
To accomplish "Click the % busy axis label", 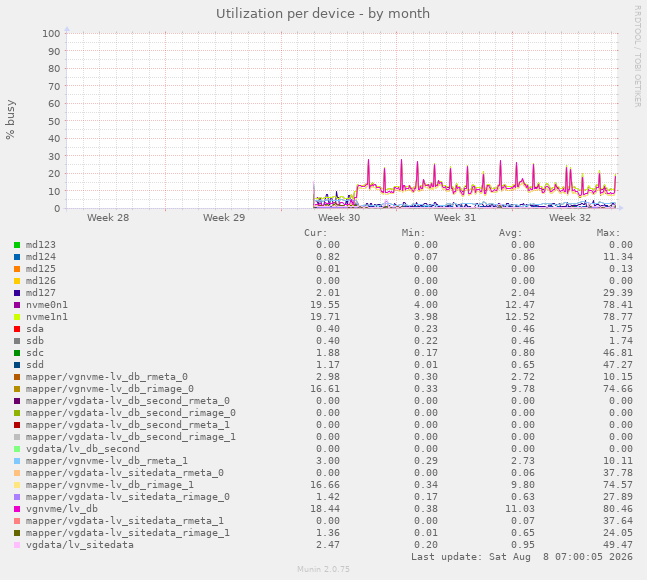I will coord(10,120).
